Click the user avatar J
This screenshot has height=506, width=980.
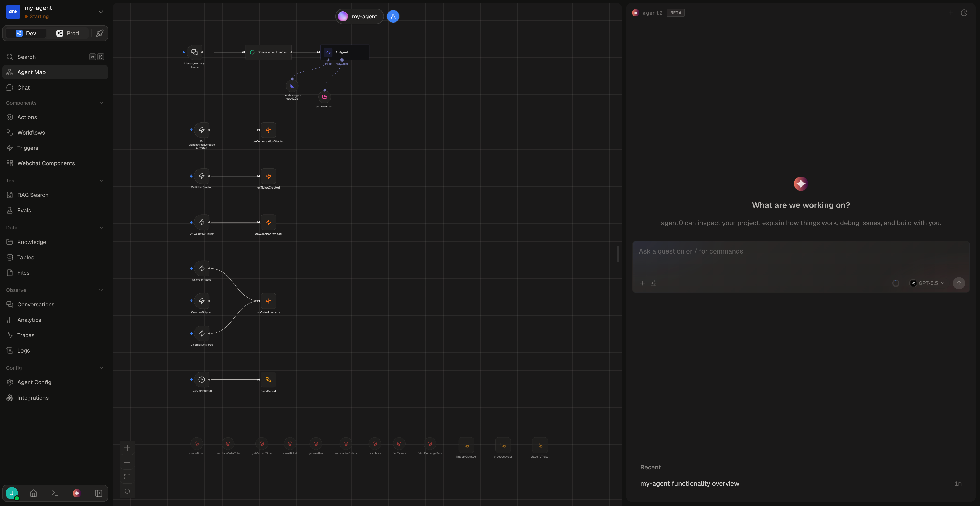click(x=12, y=493)
